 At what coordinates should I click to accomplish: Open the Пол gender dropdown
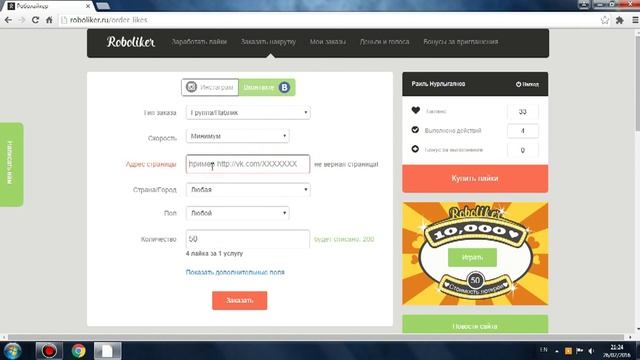[238, 213]
